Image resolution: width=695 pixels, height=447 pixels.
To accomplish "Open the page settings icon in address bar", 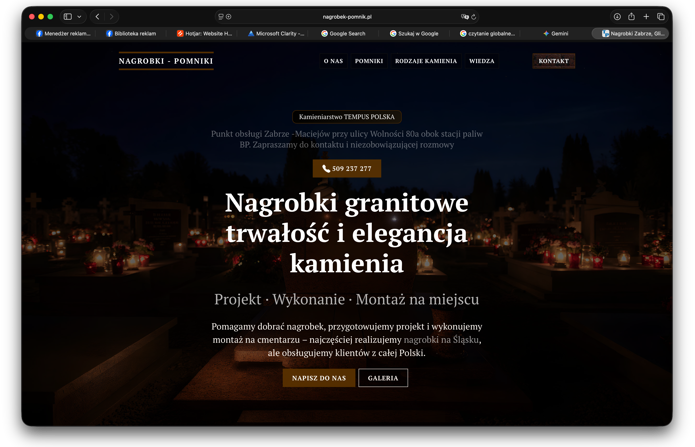I will pyautogui.click(x=221, y=17).
